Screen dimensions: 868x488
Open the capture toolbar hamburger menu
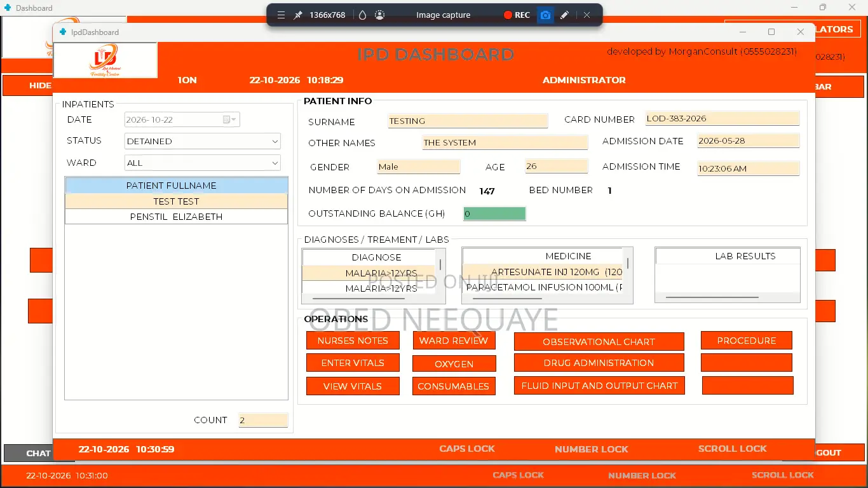281,15
